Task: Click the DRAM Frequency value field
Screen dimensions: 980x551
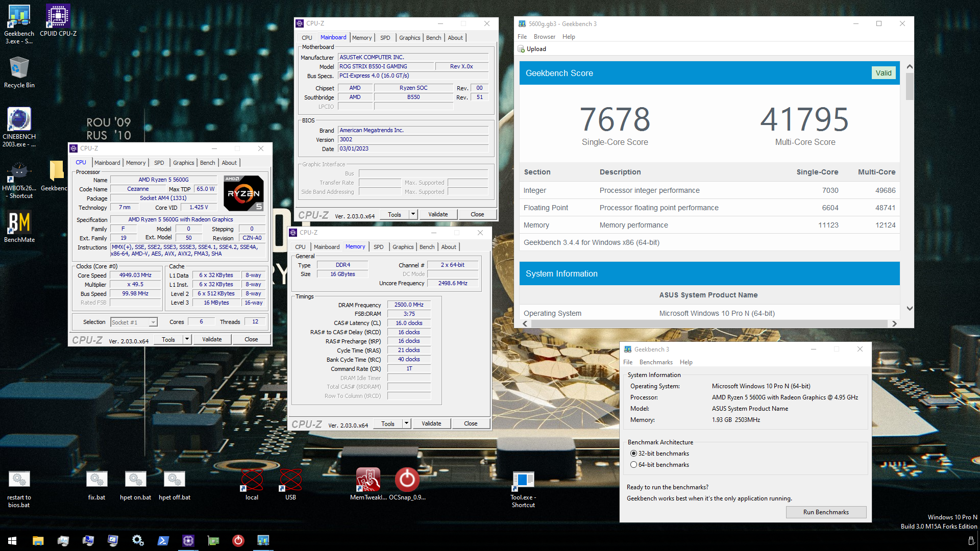Action: coord(409,305)
